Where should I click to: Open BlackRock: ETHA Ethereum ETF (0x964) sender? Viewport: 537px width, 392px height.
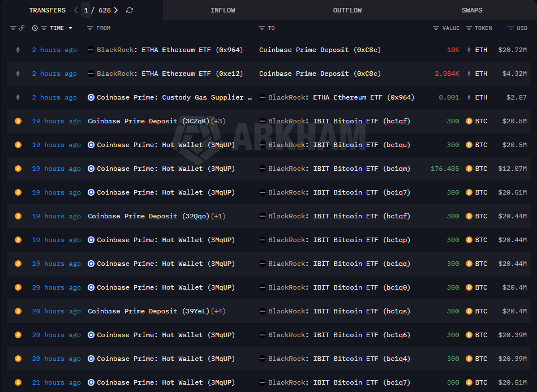pos(170,50)
